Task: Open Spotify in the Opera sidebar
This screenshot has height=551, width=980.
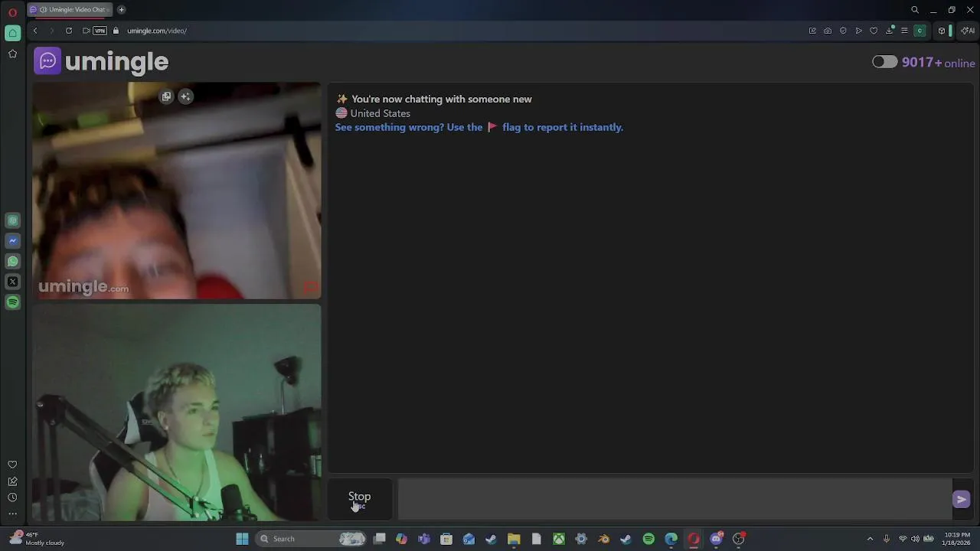Action: point(12,302)
